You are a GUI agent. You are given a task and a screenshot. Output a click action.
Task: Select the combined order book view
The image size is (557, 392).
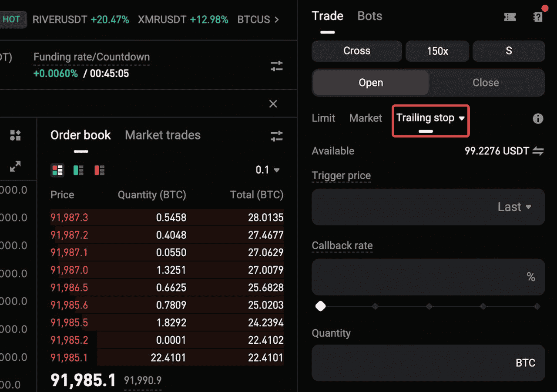click(x=57, y=170)
